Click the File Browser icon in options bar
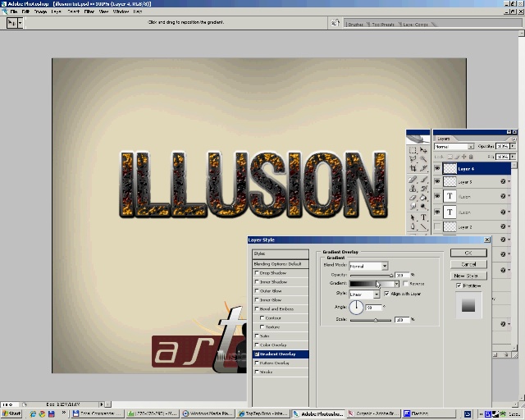Screen dimensions: 525x420 point(335,23)
